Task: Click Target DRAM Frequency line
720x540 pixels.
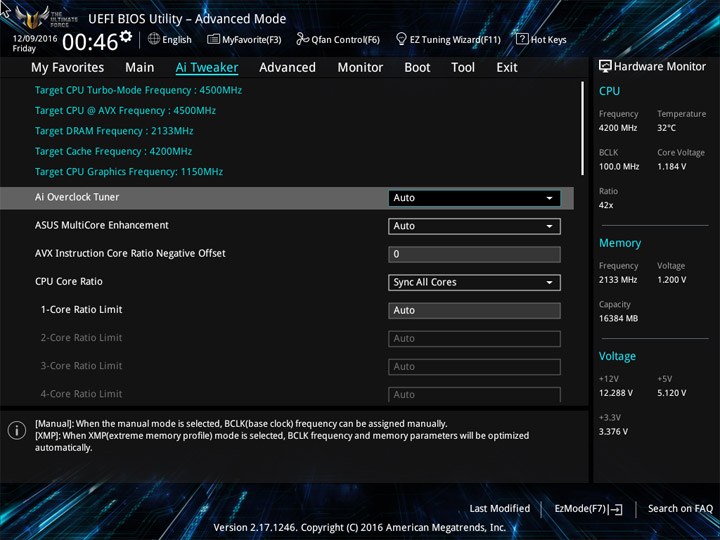Action: [x=114, y=131]
